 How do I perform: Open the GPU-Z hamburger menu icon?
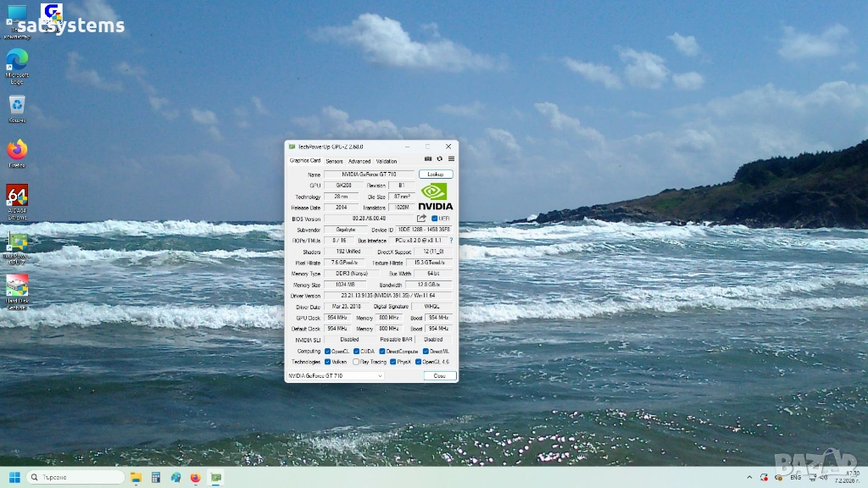click(451, 158)
